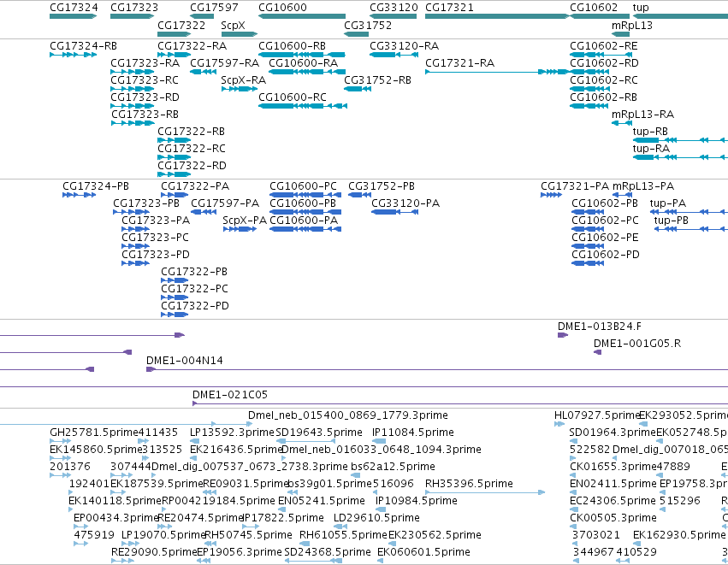Select protein ScpX-PA
Viewport: 728px width, 565px height.
pos(245,221)
